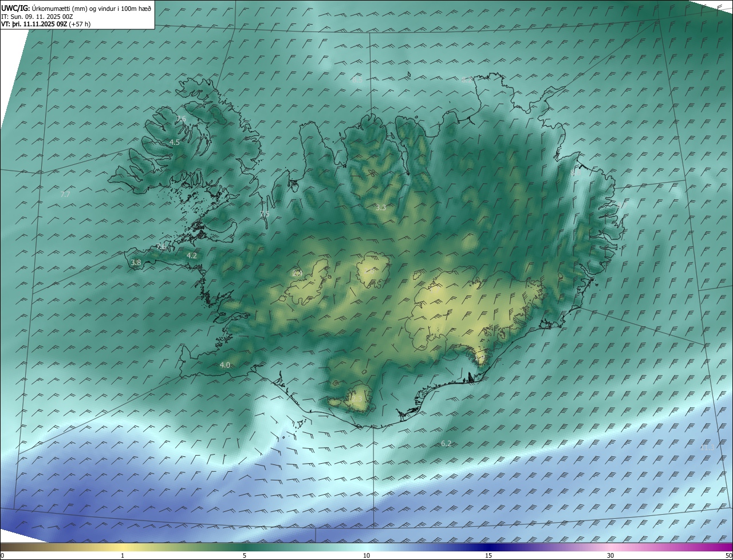Select the 8.2 value near the northeast coast
733x560 pixels.
click(467, 80)
